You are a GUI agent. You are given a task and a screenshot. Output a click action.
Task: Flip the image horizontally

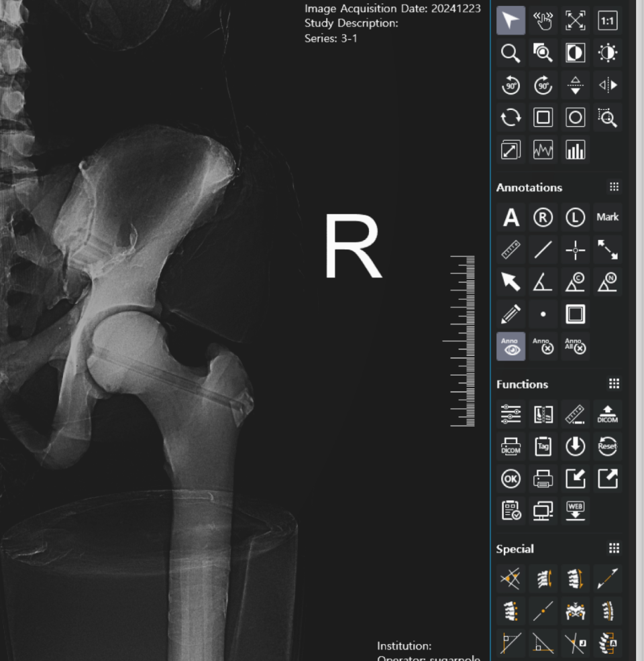pos(608,85)
